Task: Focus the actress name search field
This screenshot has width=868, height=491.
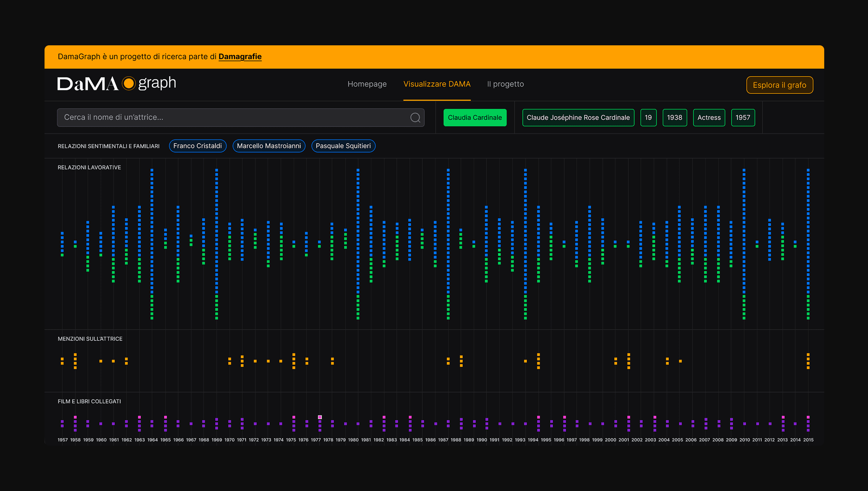Action: tap(234, 117)
